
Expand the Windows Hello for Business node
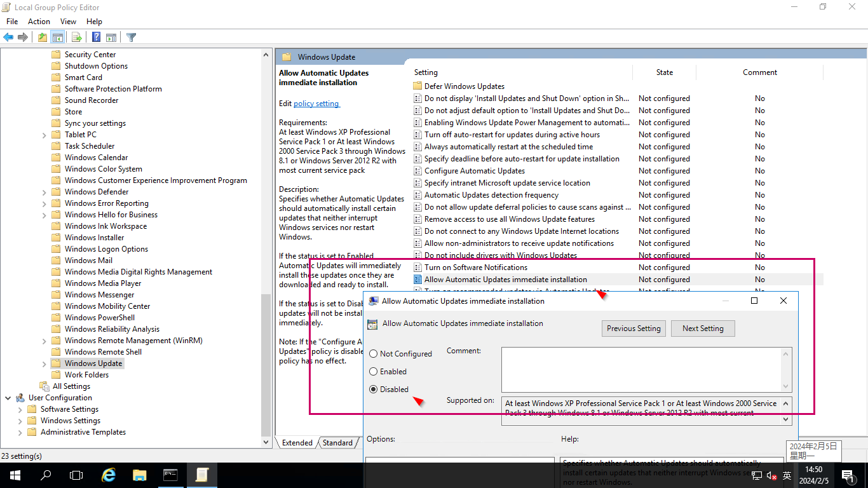(44, 215)
